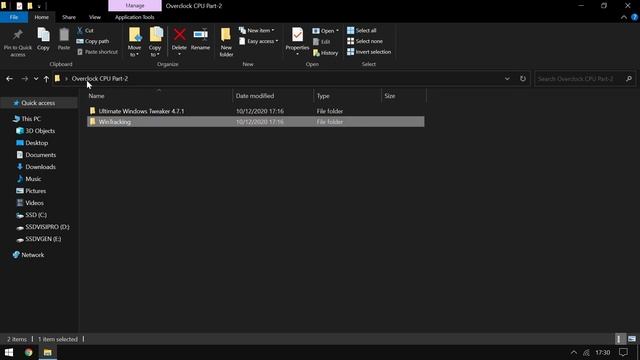Click Edit in the Open group
The height and width of the screenshot is (360, 640).
pyautogui.click(x=322, y=42)
